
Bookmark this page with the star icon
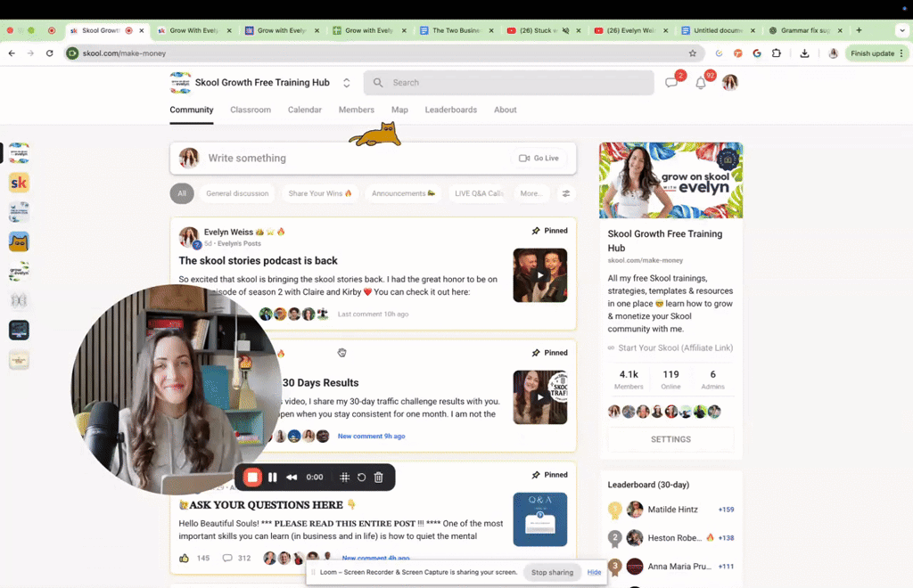(x=692, y=53)
